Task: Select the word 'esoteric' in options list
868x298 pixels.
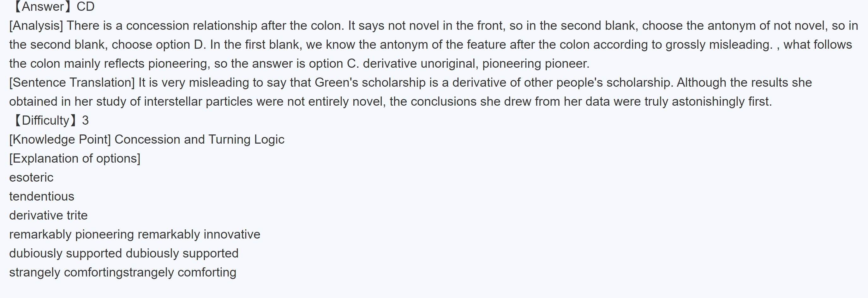Action: coord(31,177)
